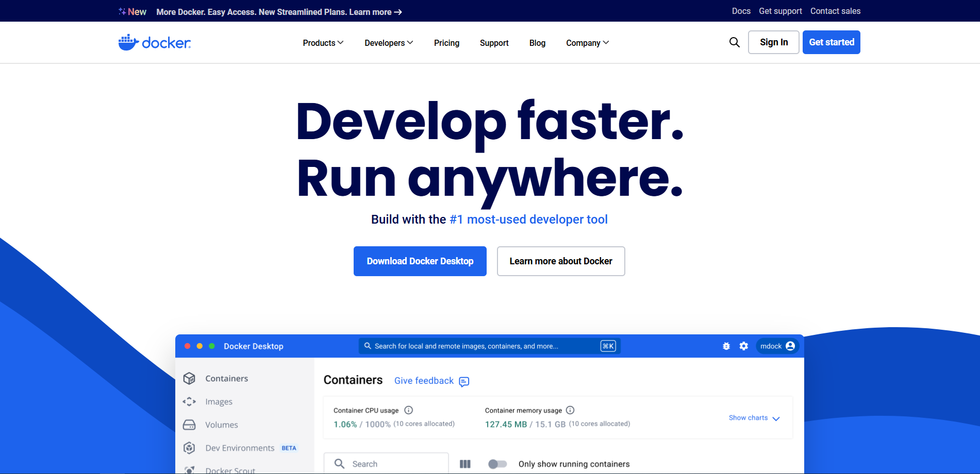Viewport: 980px width, 474px height.
Task: Open the Support nav item
Action: click(x=494, y=43)
